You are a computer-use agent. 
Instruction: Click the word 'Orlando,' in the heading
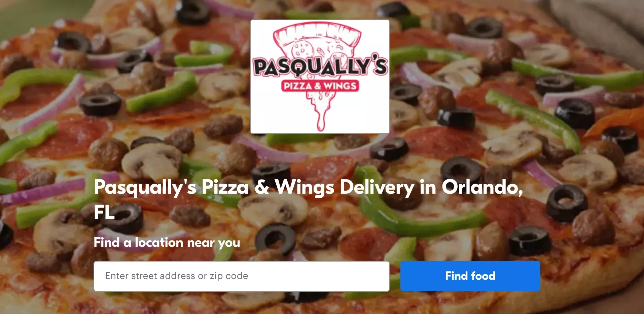tap(482, 187)
